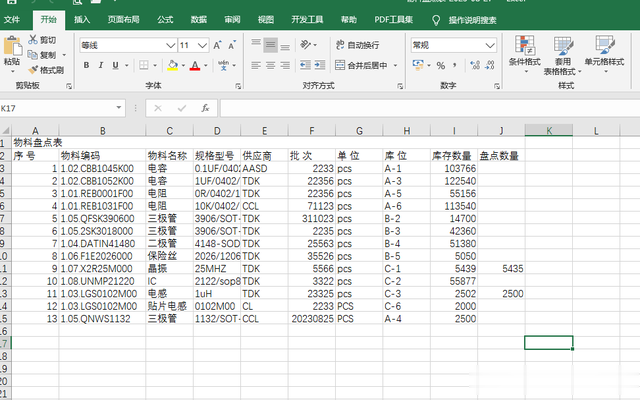Apply red font color A
This screenshot has height=400, width=640.
[195, 65]
